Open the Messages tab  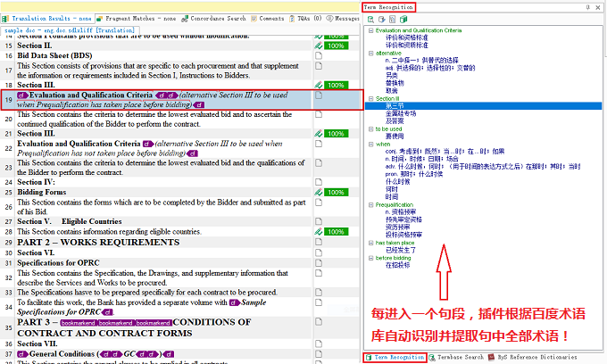343,18
